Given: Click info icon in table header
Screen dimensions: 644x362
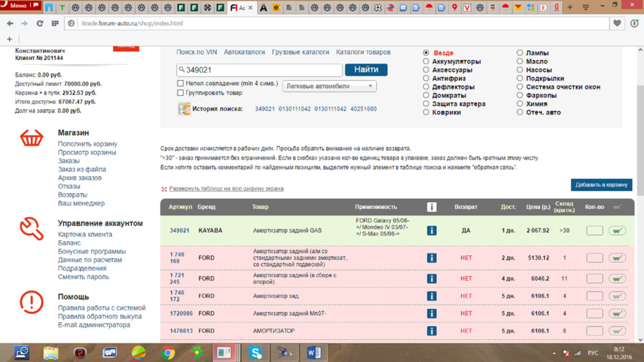Looking at the screenshot, I should (431, 207).
